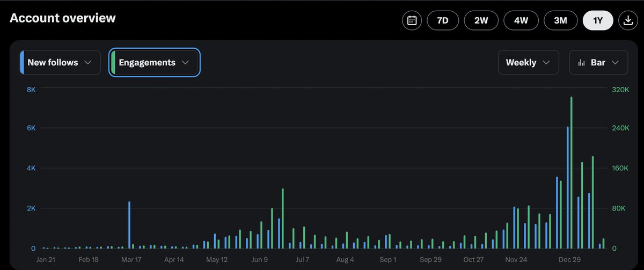
Task: Open the Bar chart type dropdown
Action: (598, 63)
